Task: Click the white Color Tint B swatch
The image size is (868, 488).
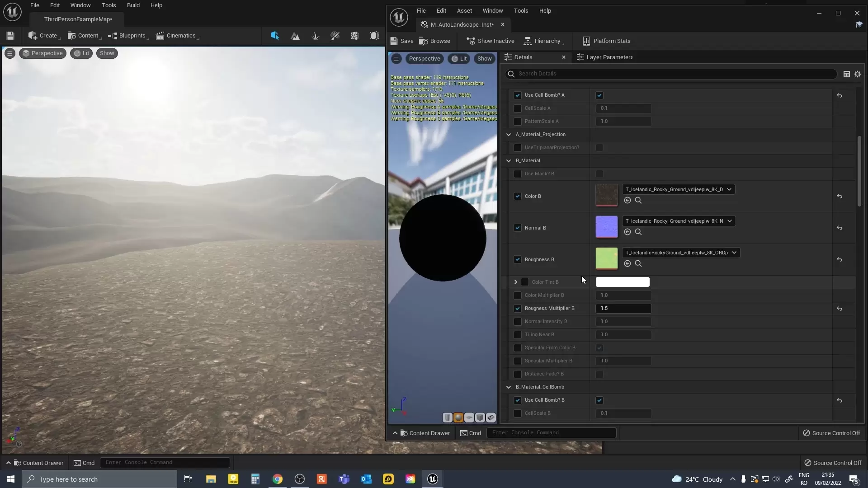Action: point(623,282)
